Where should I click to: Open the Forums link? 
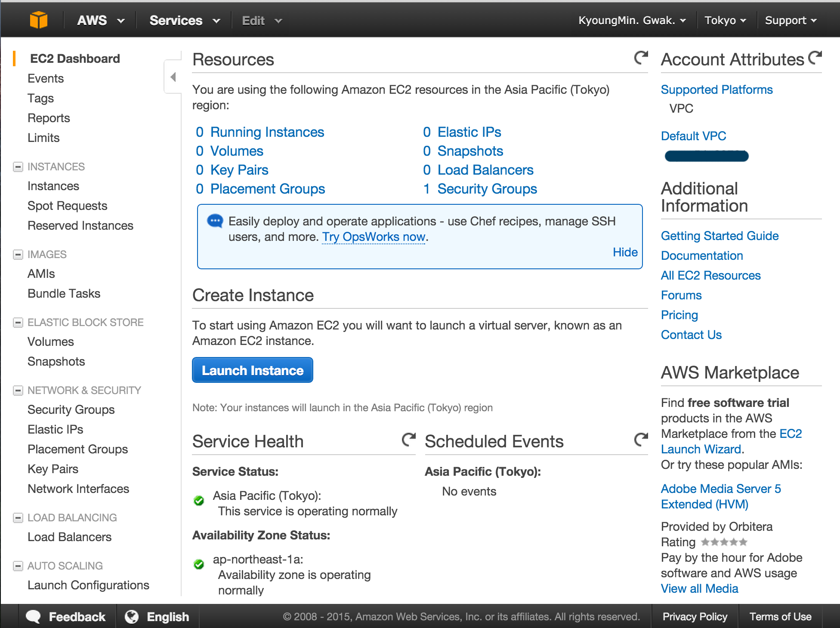[681, 295]
